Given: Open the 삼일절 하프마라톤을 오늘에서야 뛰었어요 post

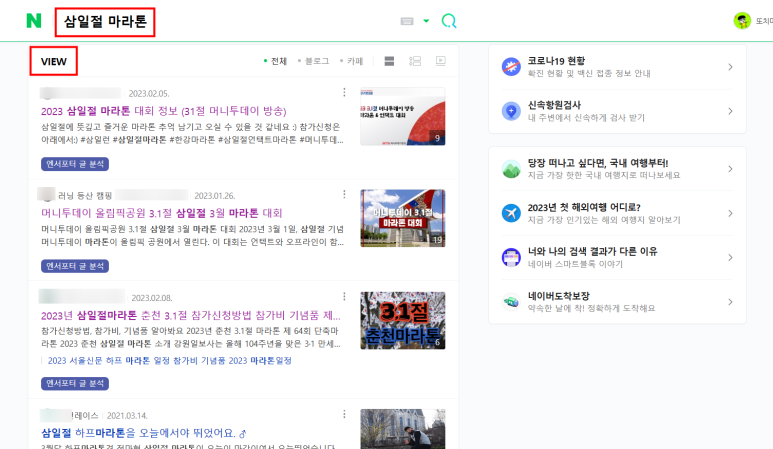Looking at the screenshot, I should click(144, 433).
